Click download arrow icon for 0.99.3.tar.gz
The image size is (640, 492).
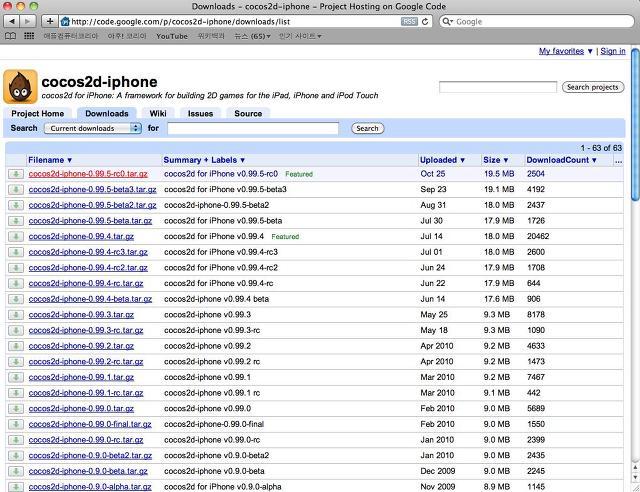click(x=16, y=315)
